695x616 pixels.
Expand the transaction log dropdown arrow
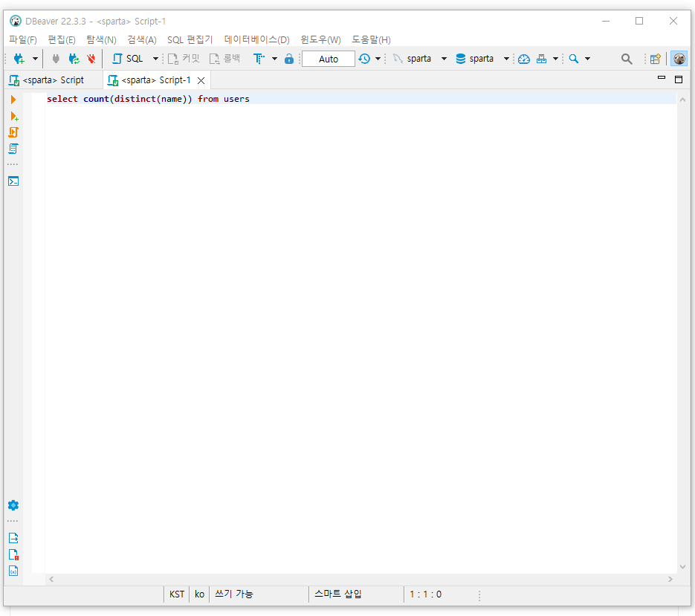pos(378,59)
